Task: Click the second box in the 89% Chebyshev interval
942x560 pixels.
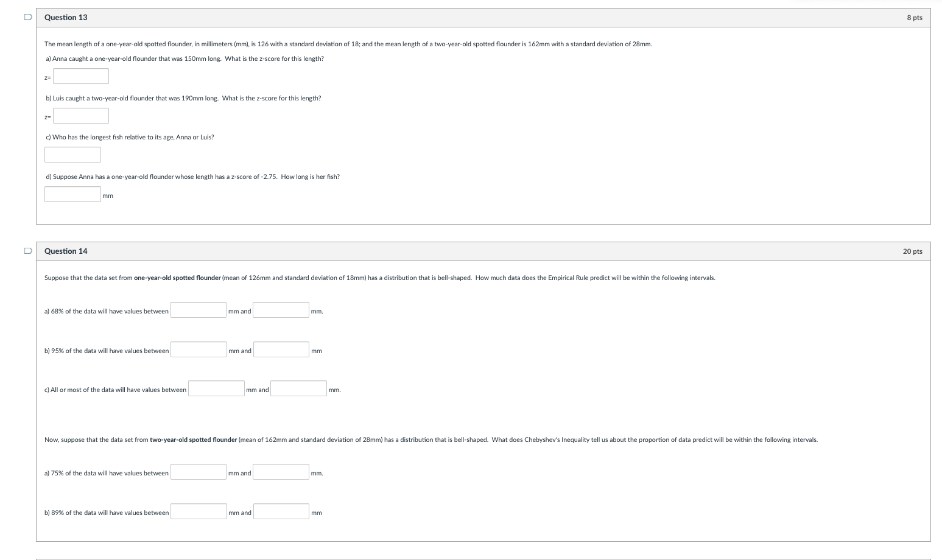Action: (281, 510)
